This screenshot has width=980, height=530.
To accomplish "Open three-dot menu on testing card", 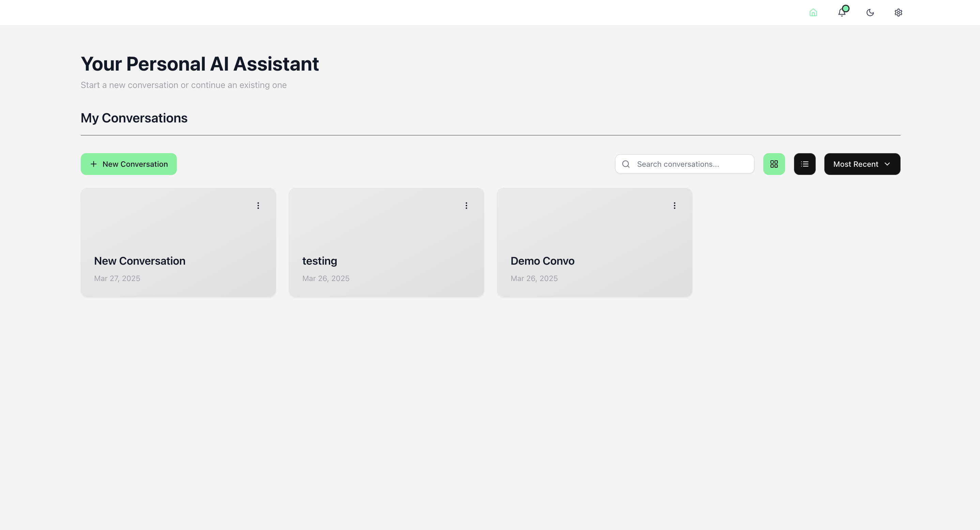I will pyautogui.click(x=466, y=206).
